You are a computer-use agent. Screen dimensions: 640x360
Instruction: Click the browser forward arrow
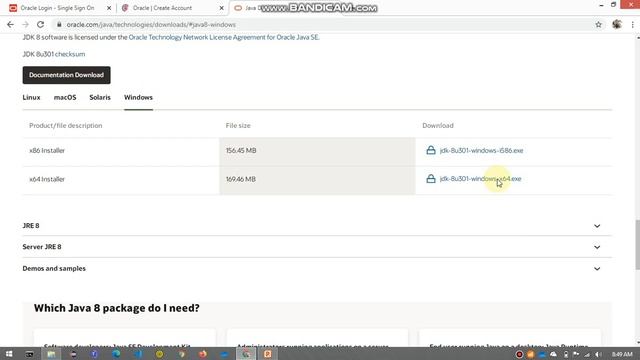pos(25,24)
